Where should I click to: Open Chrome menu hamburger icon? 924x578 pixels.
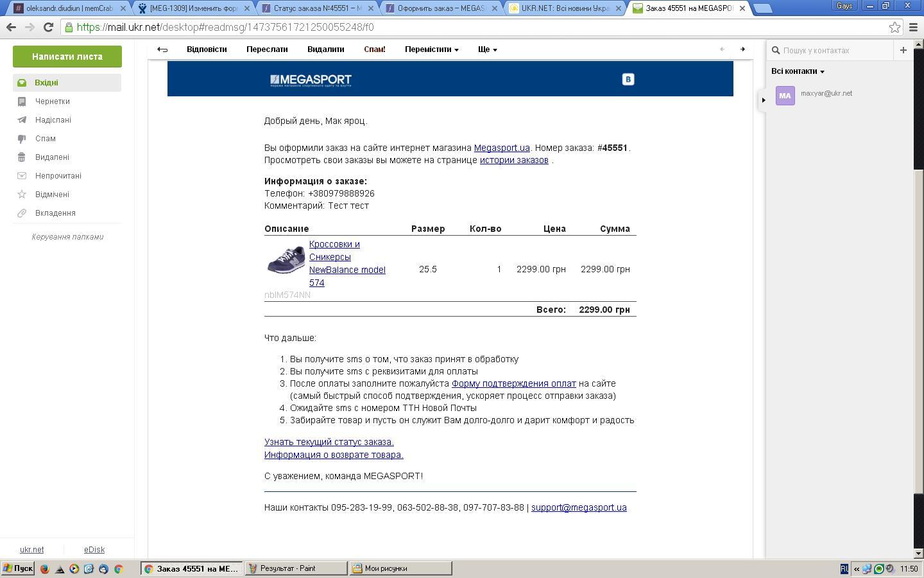pyautogui.click(x=913, y=27)
